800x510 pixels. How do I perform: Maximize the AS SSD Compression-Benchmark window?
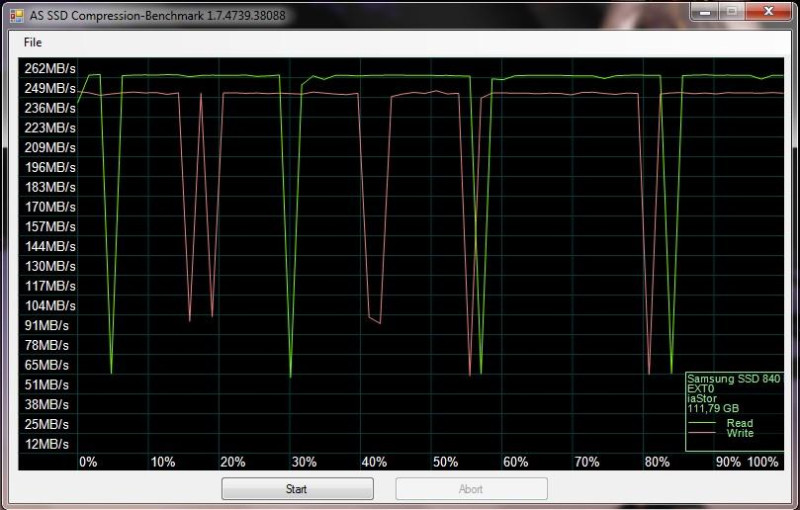click(732, 11)
